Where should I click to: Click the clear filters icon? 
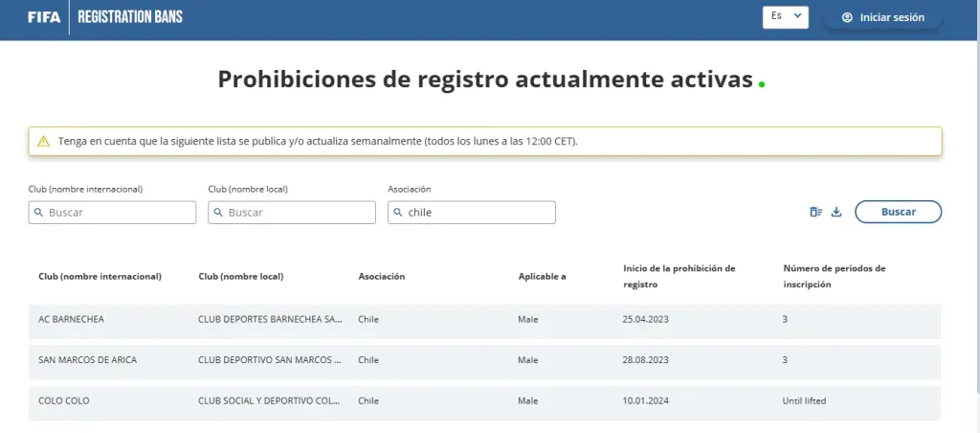[x=815, y=212]
